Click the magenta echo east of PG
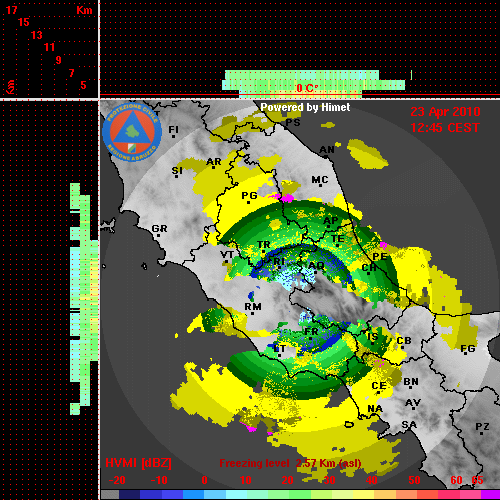 tap(286, 199)
